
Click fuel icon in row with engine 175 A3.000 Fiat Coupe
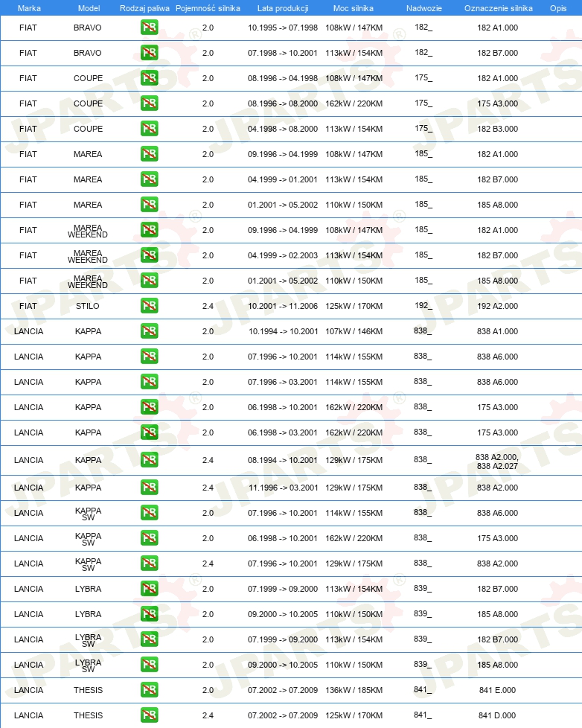pyautogui.click(x=150, y=103)
